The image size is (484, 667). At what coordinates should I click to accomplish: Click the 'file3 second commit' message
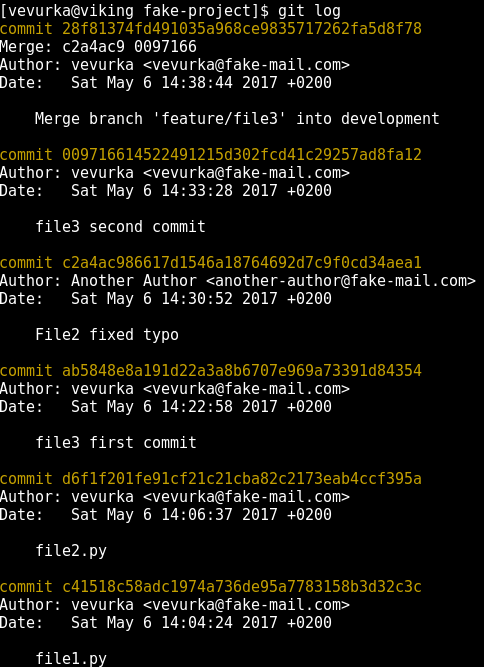coord(120,227)
